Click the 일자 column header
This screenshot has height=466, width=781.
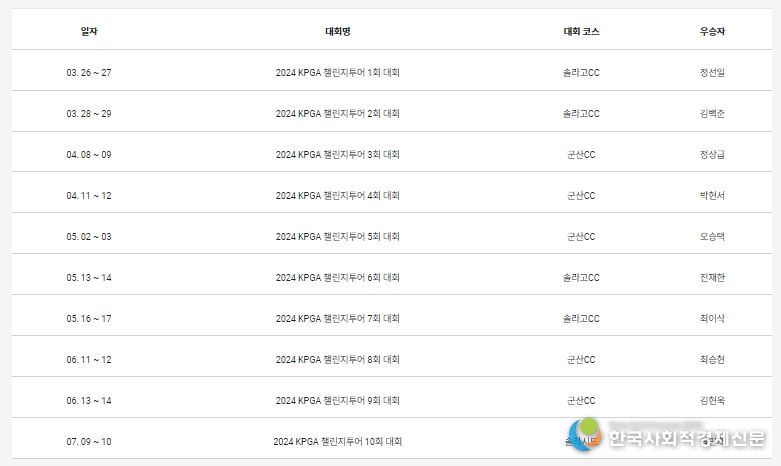click(x=89, y=31)
